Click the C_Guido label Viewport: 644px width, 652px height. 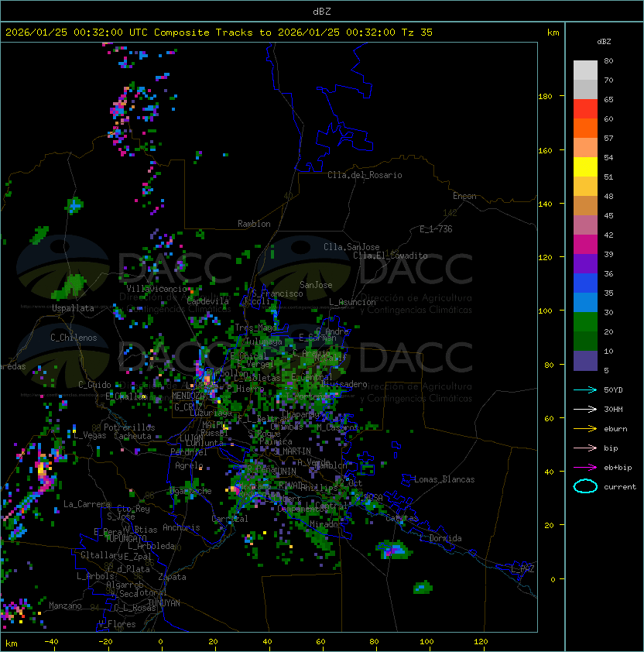tap(94, 385)
